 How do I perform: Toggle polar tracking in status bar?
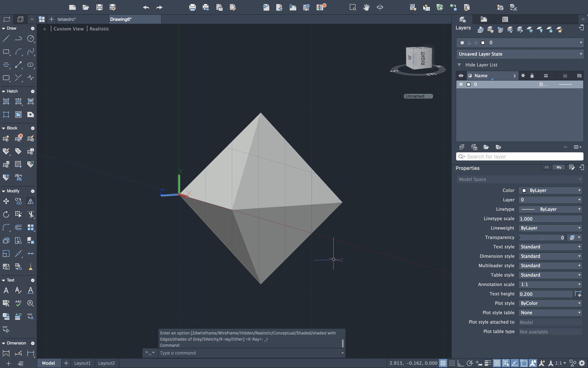click(470, 363)
